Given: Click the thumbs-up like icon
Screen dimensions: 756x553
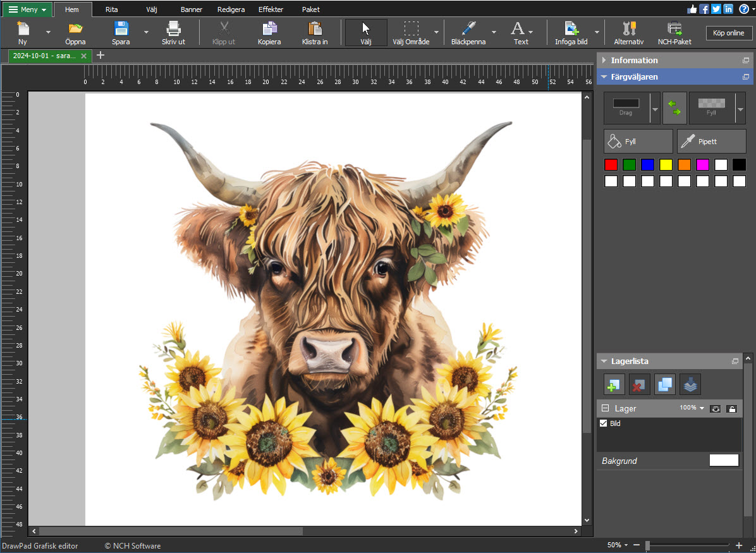Looking at the screenshot, I should (x=692, y=9).
